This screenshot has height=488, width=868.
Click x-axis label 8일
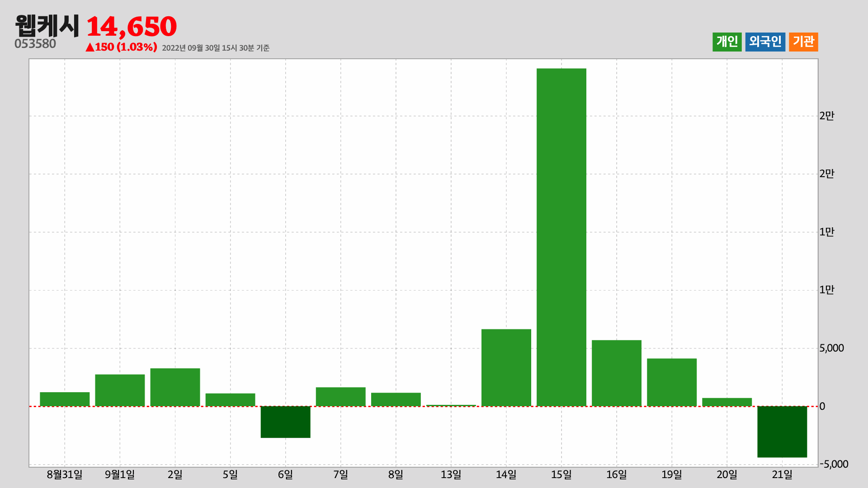396,475
